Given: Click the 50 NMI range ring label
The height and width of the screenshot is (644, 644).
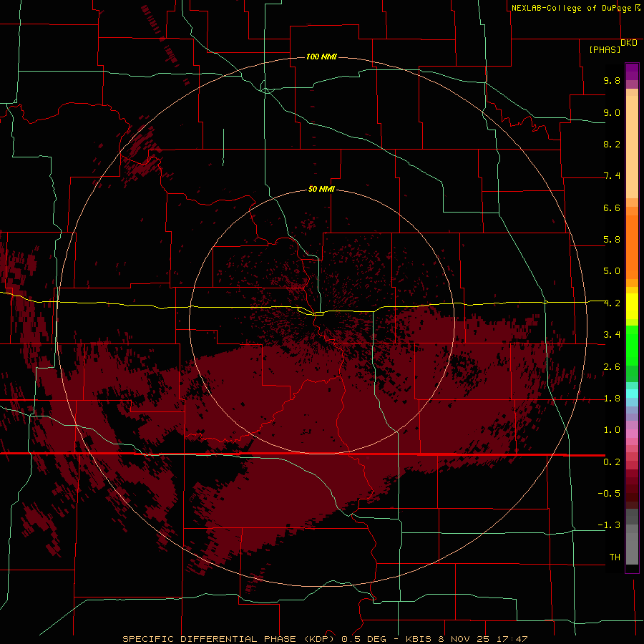Looking at the screenshot, I should pos(321,189).
